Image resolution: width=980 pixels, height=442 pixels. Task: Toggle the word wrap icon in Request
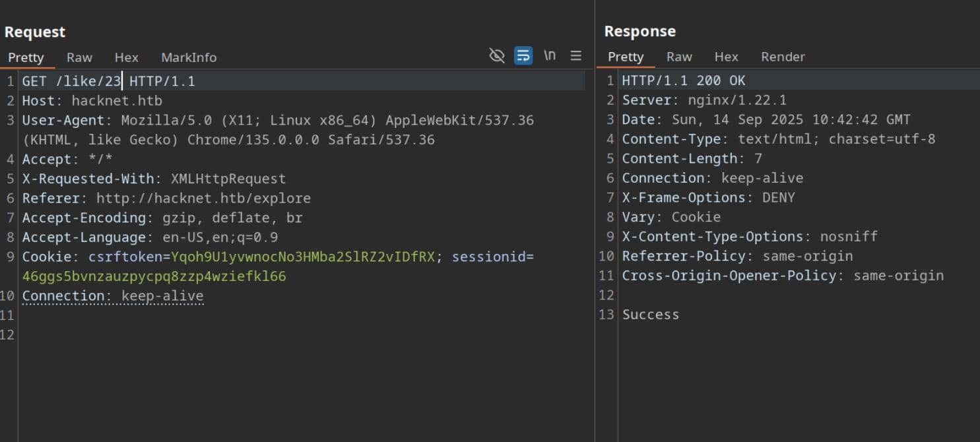click(523, 55)
